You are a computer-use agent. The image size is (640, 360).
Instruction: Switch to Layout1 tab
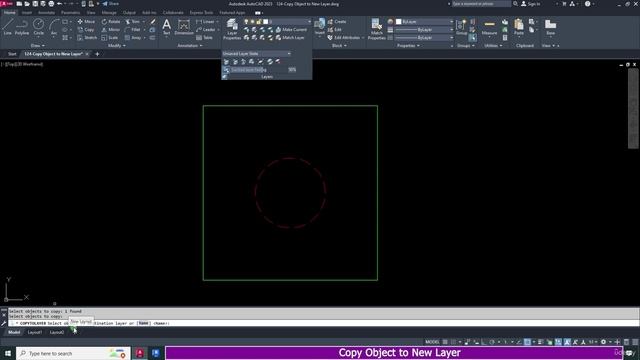tap(35, 332)
